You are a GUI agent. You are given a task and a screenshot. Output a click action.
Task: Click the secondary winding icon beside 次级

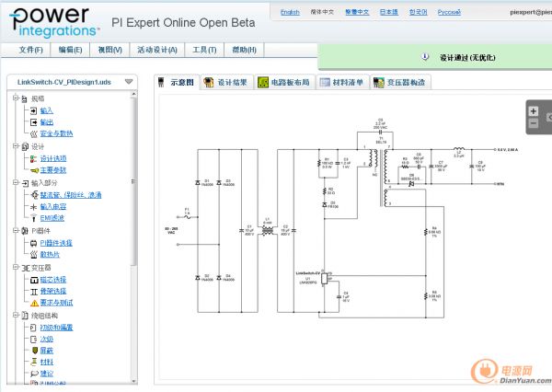[33, 340]
